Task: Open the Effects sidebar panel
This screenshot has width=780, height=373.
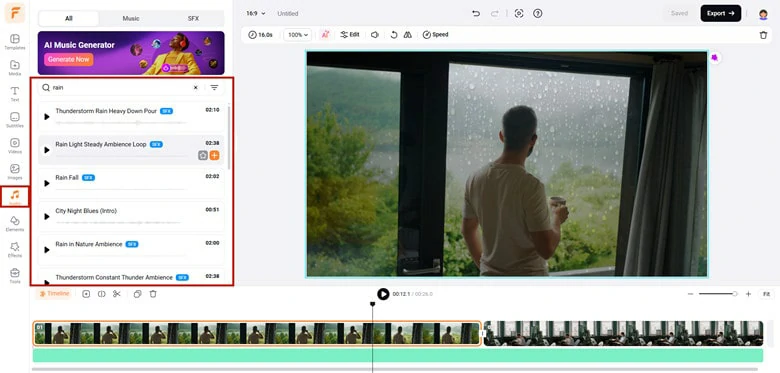Action: point(15,250)
